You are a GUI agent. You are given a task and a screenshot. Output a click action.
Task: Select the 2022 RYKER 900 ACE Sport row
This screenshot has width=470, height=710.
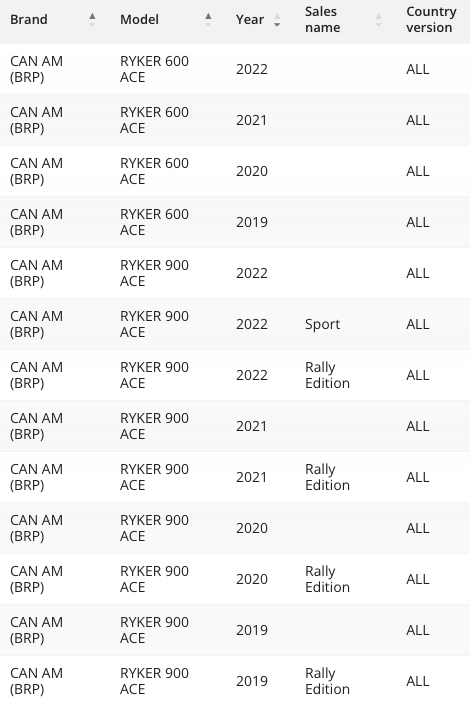[235, 324]
